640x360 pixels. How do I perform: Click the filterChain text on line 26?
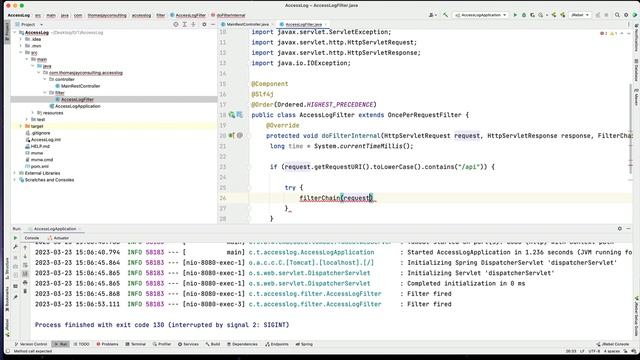click(320, 198)
